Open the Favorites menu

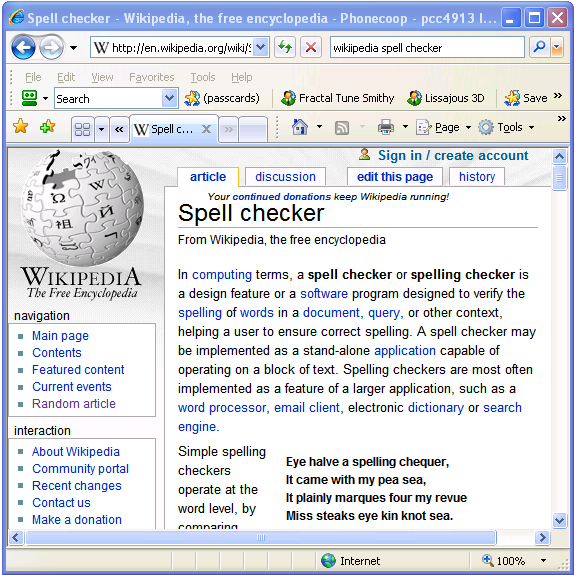pos(151,77)
